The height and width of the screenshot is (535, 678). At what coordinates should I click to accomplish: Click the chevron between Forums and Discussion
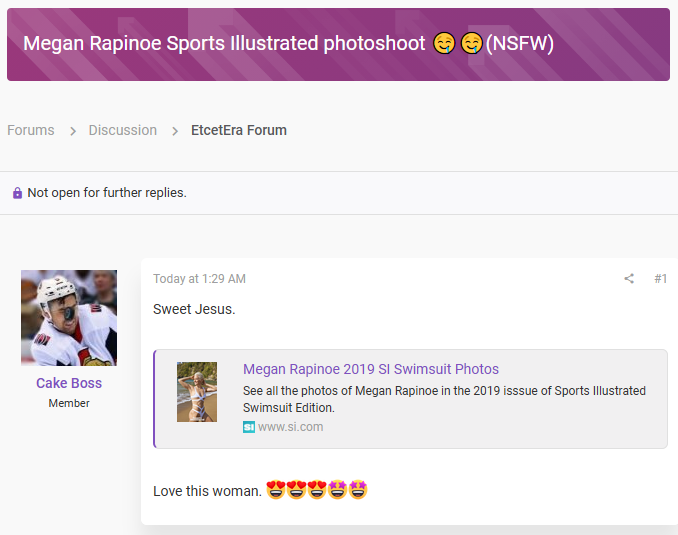point(73,131)
